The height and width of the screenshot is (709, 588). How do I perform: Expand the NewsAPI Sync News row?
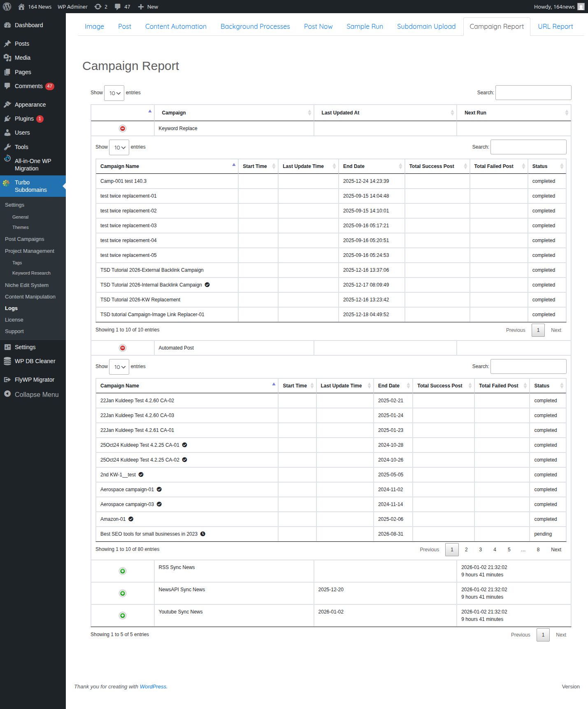[123, 593]
